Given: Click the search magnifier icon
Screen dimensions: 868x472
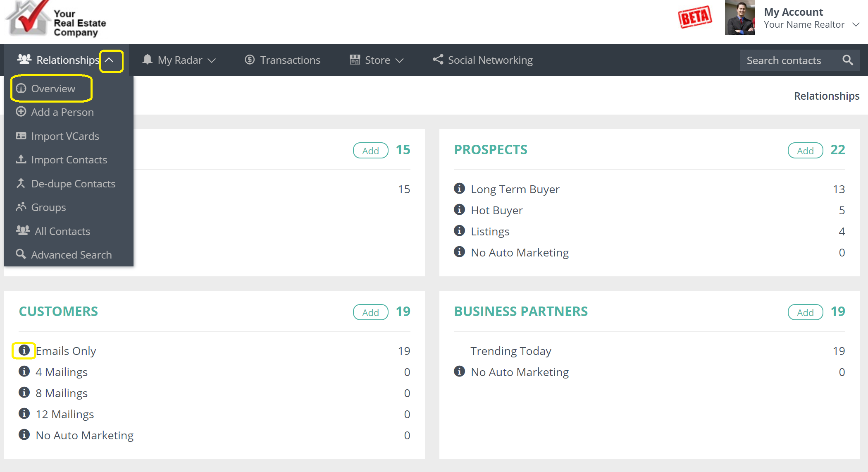Looking at the screenshot, I should tap(847, 60).
